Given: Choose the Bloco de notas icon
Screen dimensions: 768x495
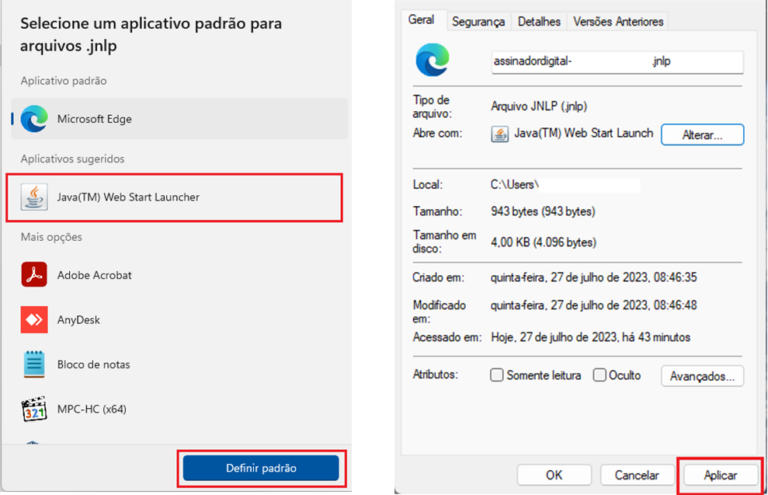Looking at the screenshot, I should tap(35, 364).
